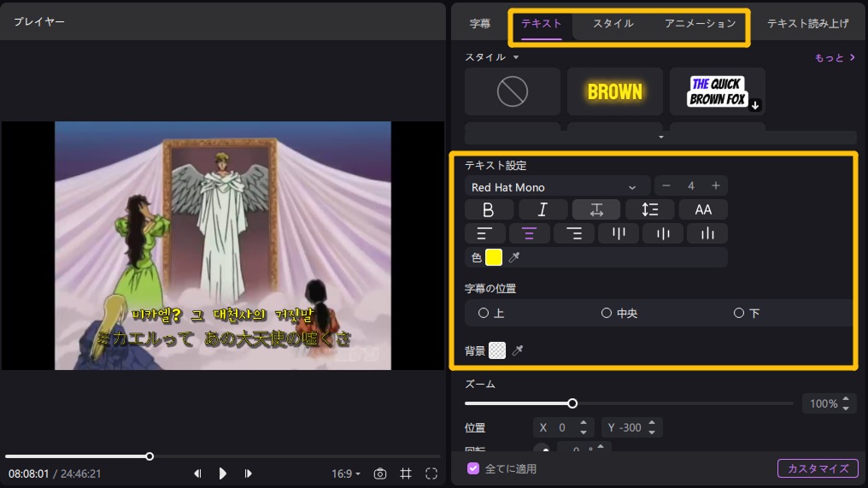Click the カスタマイズ button
Viewport: 868px width, 488px height.
(818, 468)
